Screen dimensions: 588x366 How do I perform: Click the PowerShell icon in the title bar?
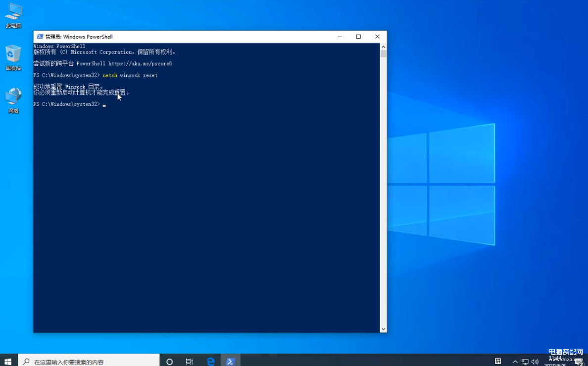(x=40, y=37)
